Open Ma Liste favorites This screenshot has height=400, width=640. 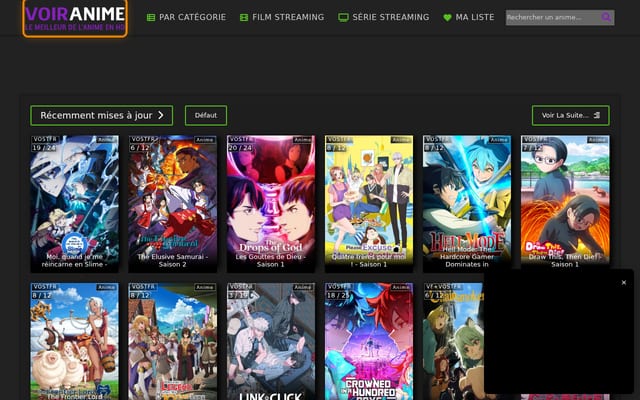coord(469,17)
